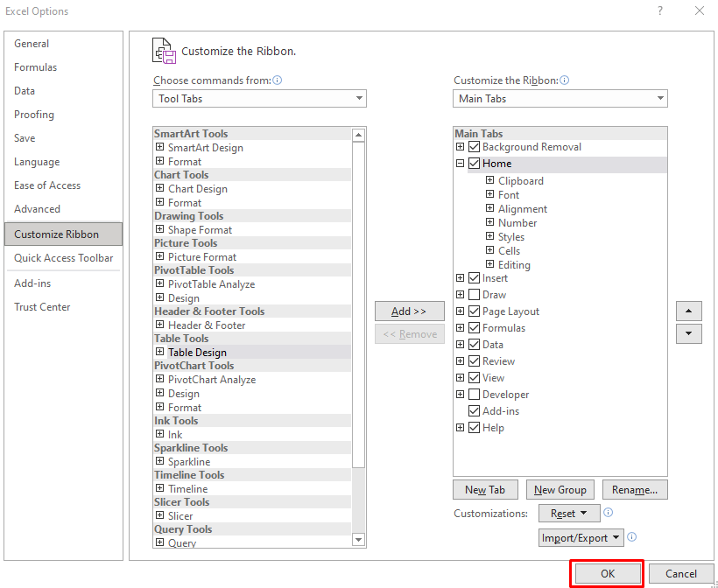Click info icon next to Import/Export button

point(631,537)
